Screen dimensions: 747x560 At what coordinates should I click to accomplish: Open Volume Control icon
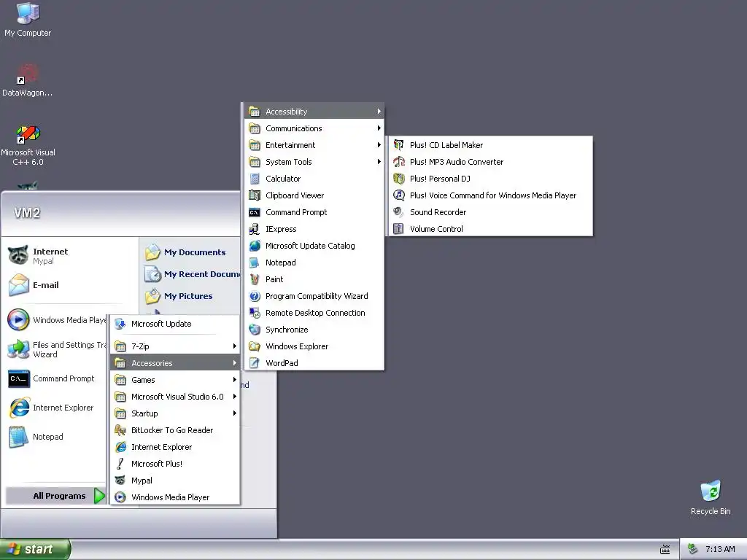398,228
